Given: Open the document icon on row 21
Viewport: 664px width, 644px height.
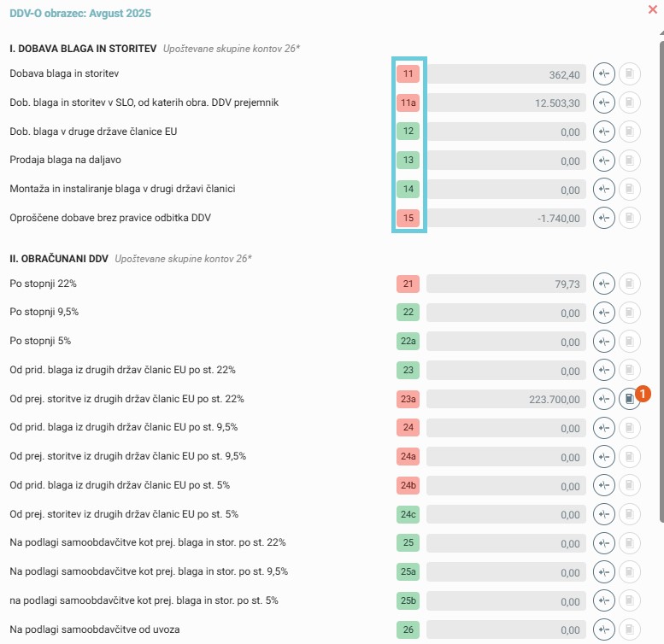Looking at the screenshot, I should click(629, 284).
